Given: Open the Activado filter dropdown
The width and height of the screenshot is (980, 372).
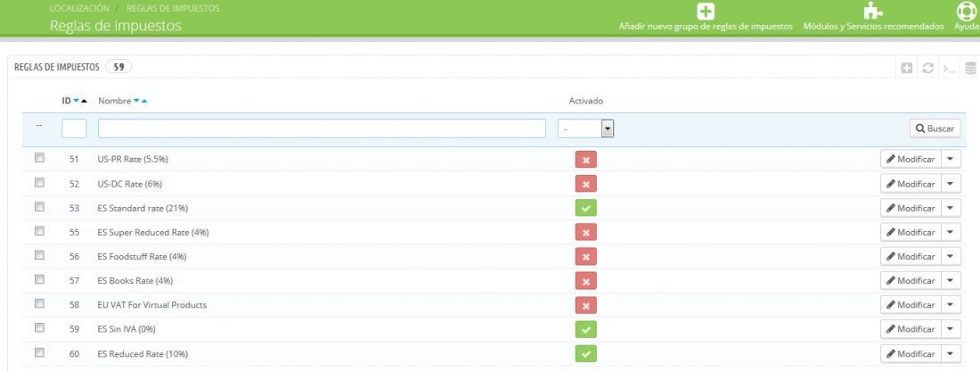Looking at the screenshot, I should [x=585, y=128].
